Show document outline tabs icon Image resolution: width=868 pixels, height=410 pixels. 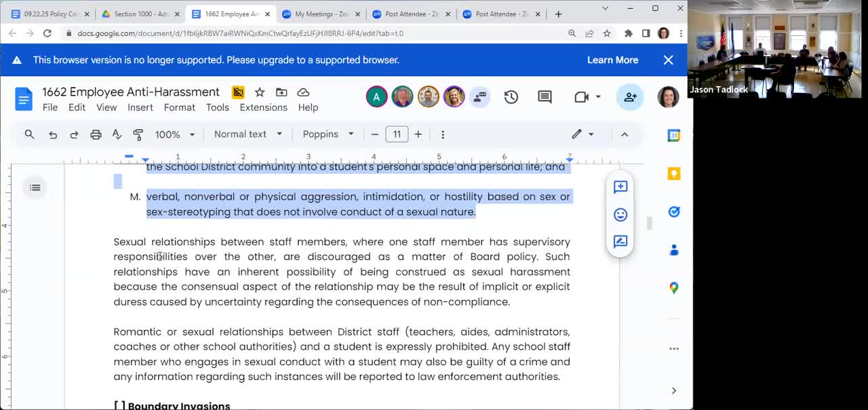click(x=35, y=188)
